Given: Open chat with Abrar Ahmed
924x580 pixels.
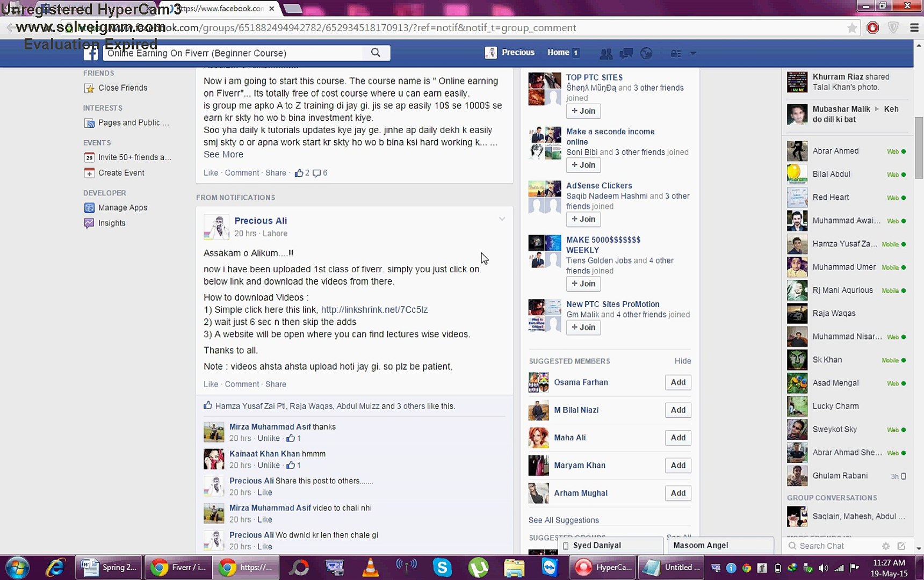Looking at the screenshot, I should [847, 151].
